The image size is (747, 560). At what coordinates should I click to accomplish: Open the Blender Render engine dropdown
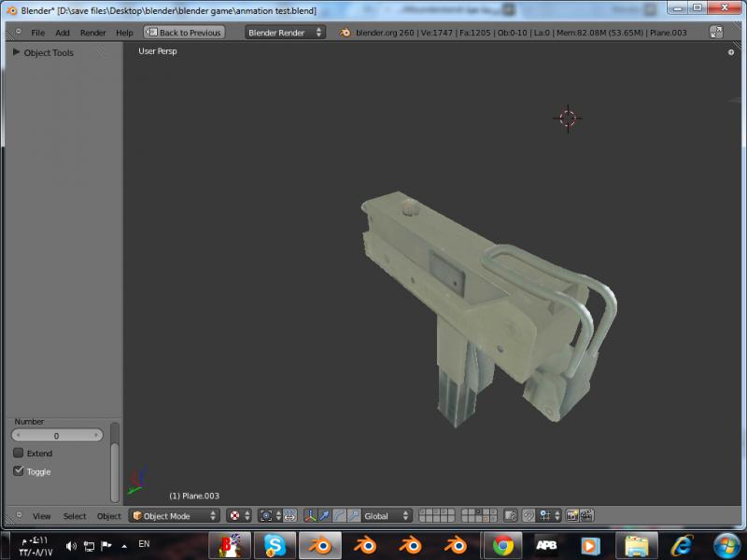(x=285, y=32)
